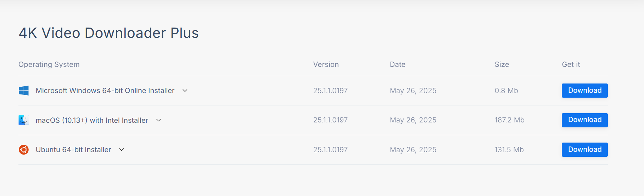Click the Operating System column header
The height and width of the screenshot is (196, 644).
pyautogui.click(x=49, y=64)
